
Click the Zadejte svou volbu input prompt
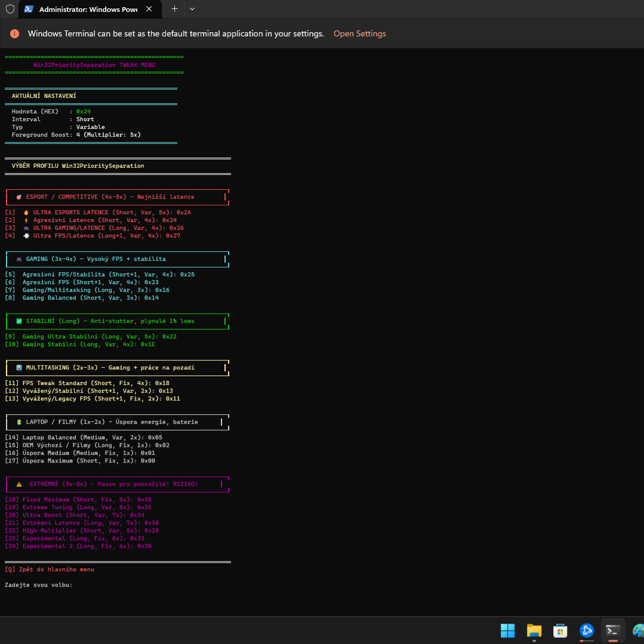tap(39, 585)
